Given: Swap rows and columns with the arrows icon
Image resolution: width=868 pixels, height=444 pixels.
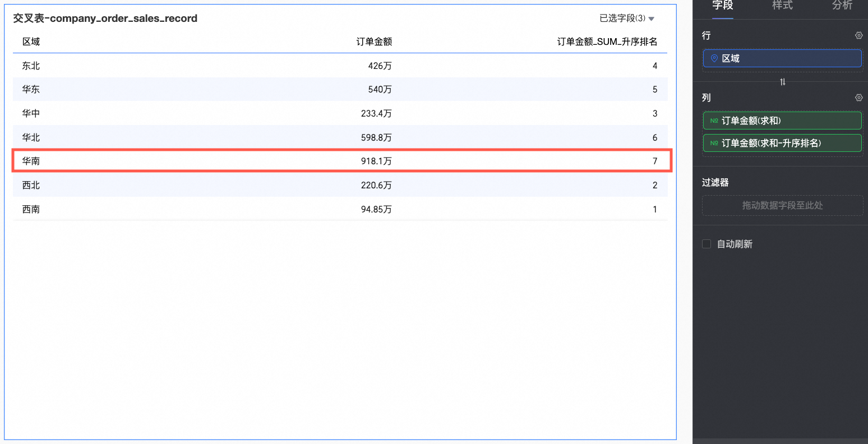Looking at the screenshot, I should [x=783, y=82].
